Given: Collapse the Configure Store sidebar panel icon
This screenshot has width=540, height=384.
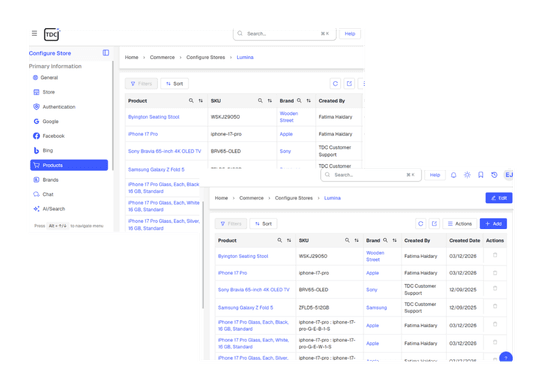Looking at the screenshot, I should tap(106, 53).
